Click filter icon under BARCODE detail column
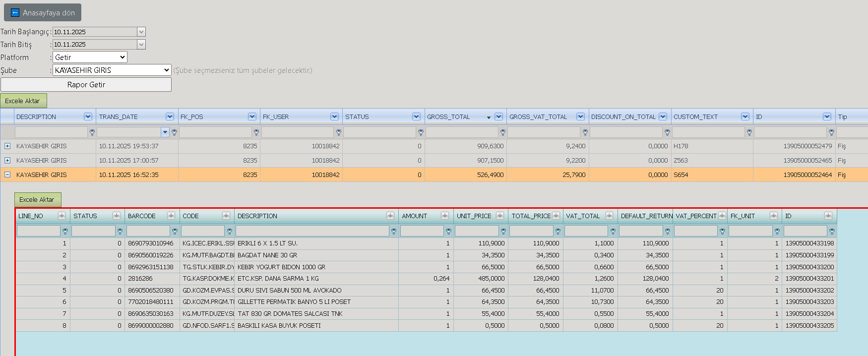This screenshot has height=356, width=868. 175,231
